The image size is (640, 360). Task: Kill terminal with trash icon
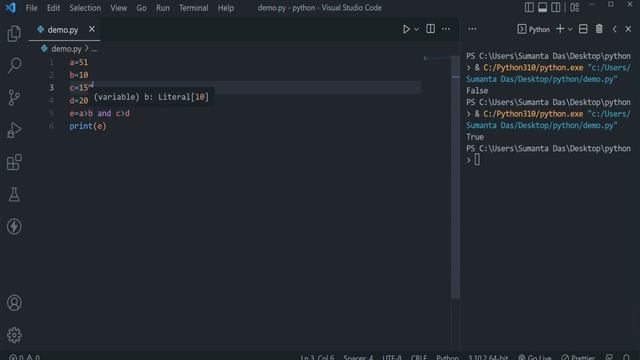click(x=599, y=29)
